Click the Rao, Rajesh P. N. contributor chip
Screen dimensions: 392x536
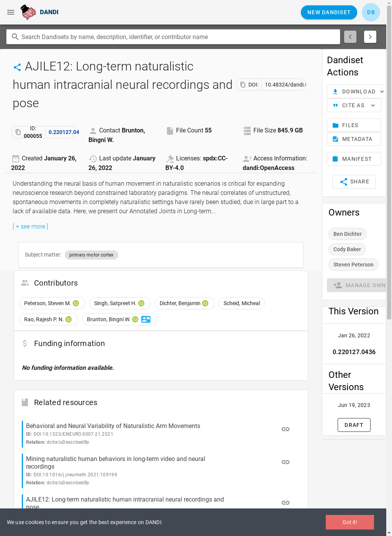tap(48, 319)
